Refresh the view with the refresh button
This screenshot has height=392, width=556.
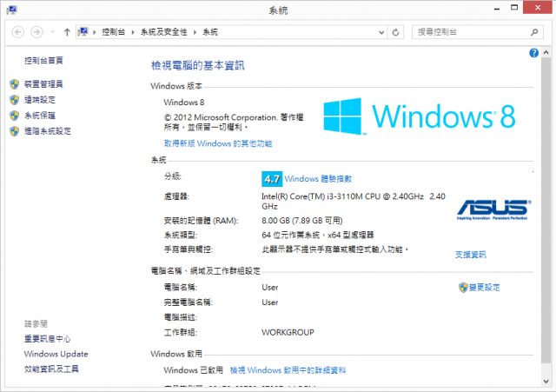396,32
